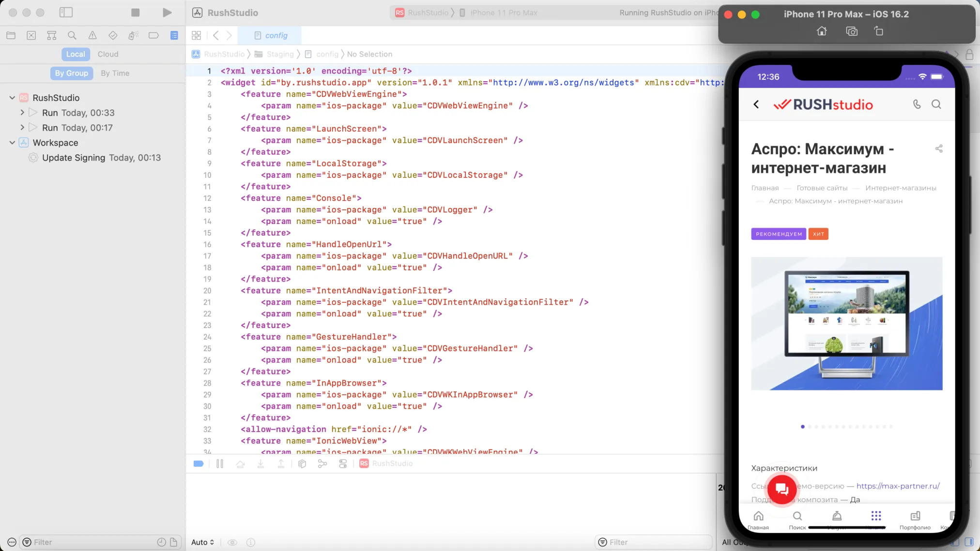Open the Find navigator magnifier icon
The image size is (980, 551).
(72, 35)
